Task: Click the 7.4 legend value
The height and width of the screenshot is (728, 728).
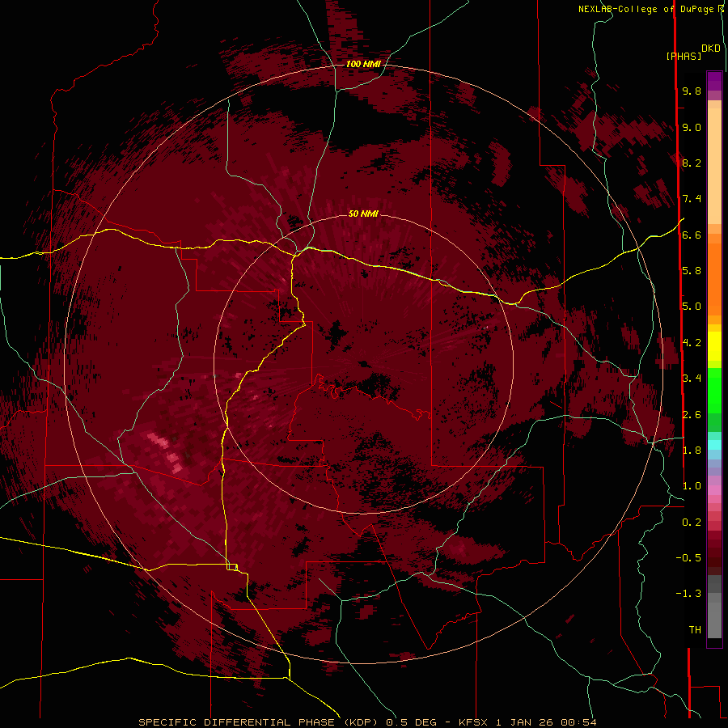Action: point(692,199)
